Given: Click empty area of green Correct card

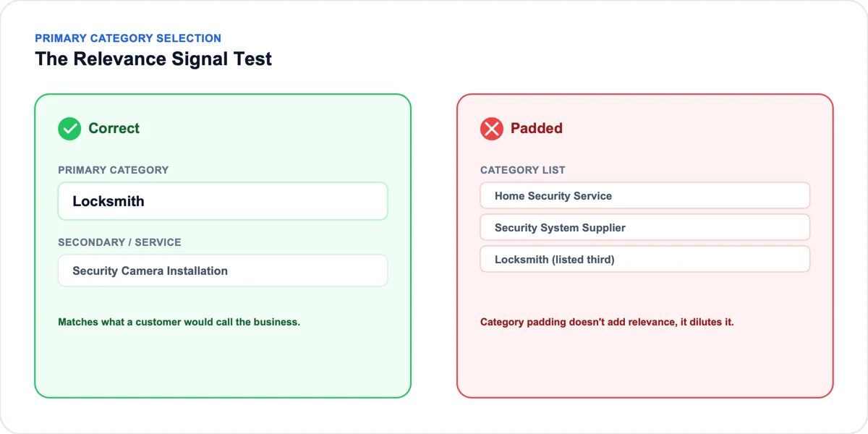Looking at the screenshot, I should pos(223,362).
